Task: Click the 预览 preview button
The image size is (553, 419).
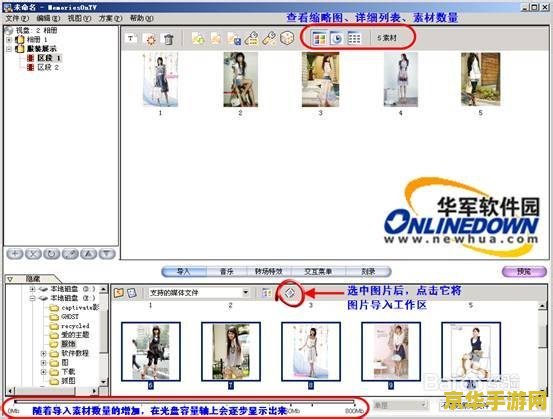Action: click(524, 272)
